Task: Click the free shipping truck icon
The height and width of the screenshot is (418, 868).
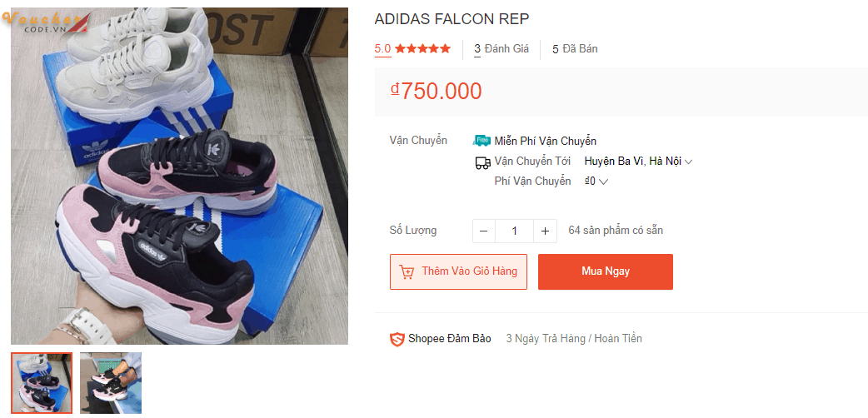Action: click(481, 141)
